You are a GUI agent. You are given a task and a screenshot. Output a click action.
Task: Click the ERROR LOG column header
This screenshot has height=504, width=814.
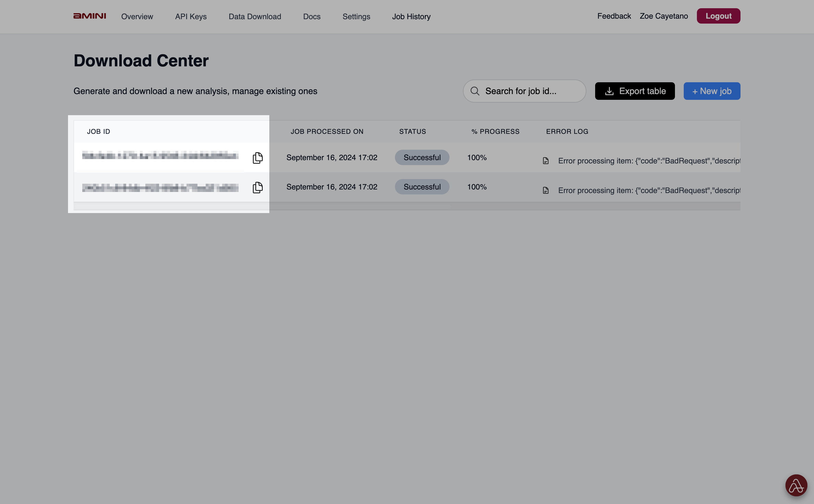[567, 131]
